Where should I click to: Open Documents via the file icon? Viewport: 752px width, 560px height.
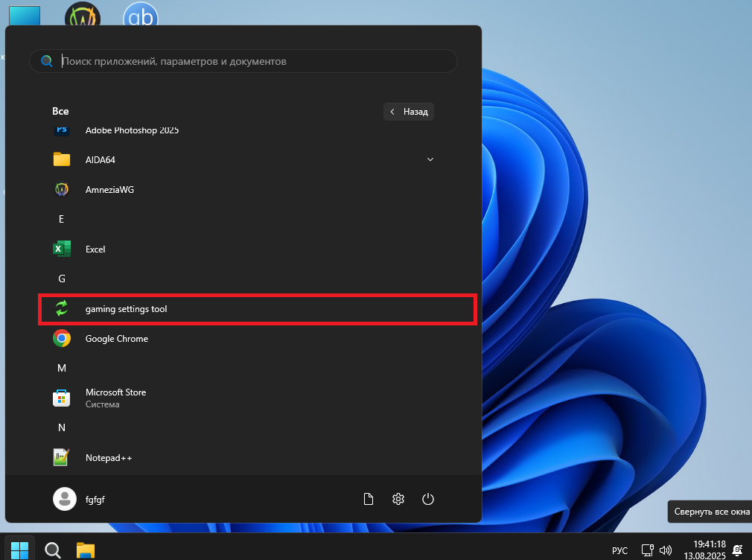(369, 499)
